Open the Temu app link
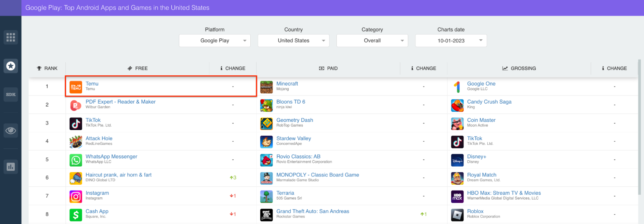Screen dimensions: 644x224 (x=92, y=84)
